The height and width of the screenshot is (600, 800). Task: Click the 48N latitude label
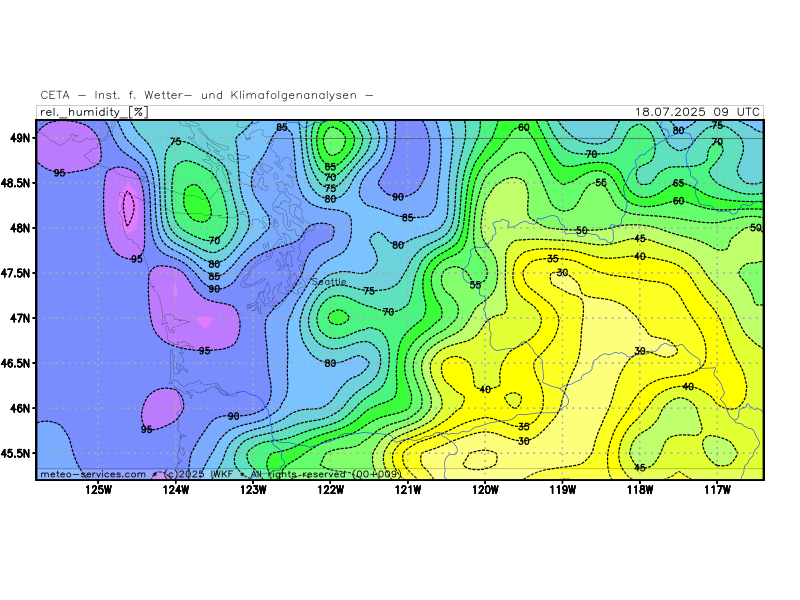(x=20, y=228)
